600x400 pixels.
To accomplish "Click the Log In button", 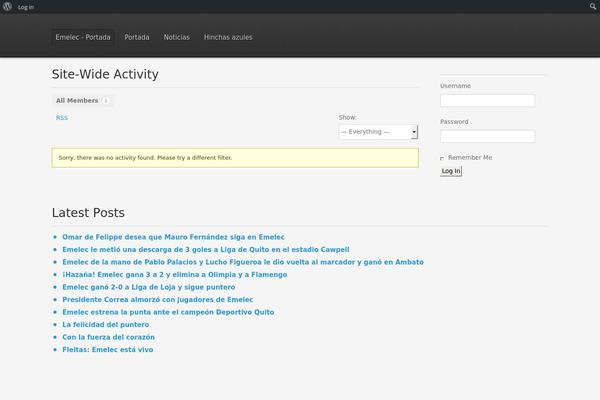I will tap(451, 171).
